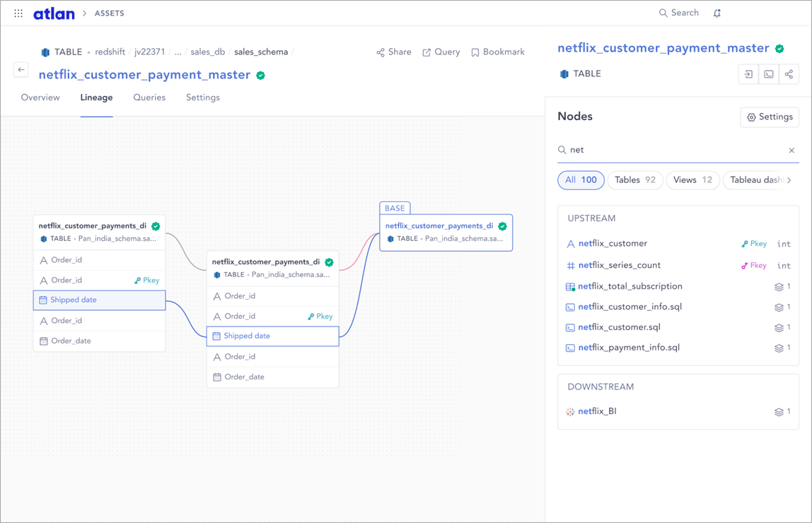Click the layers icon for netflix_BI
The image size is (812, 523).
click(x=779, y=412)
